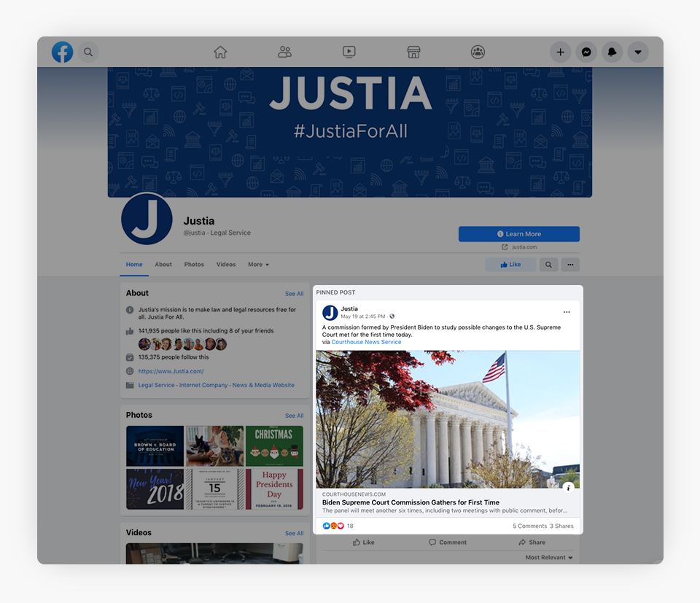Viewport: 700px width, 603px height.
Task: Open the Watch video icon
Action: click(x=349, y=52)
